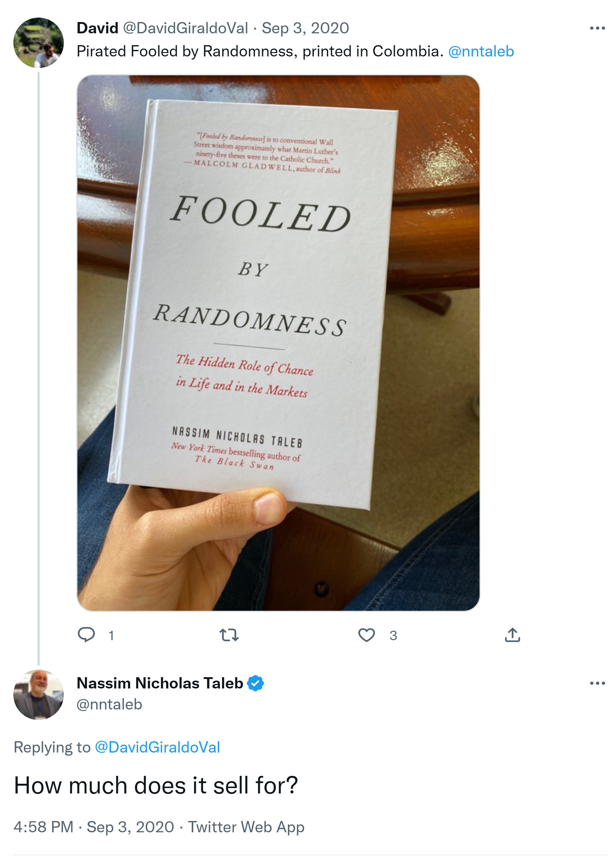
Task: Click the reply icon under David's tweet
Action: pos(86,635)
